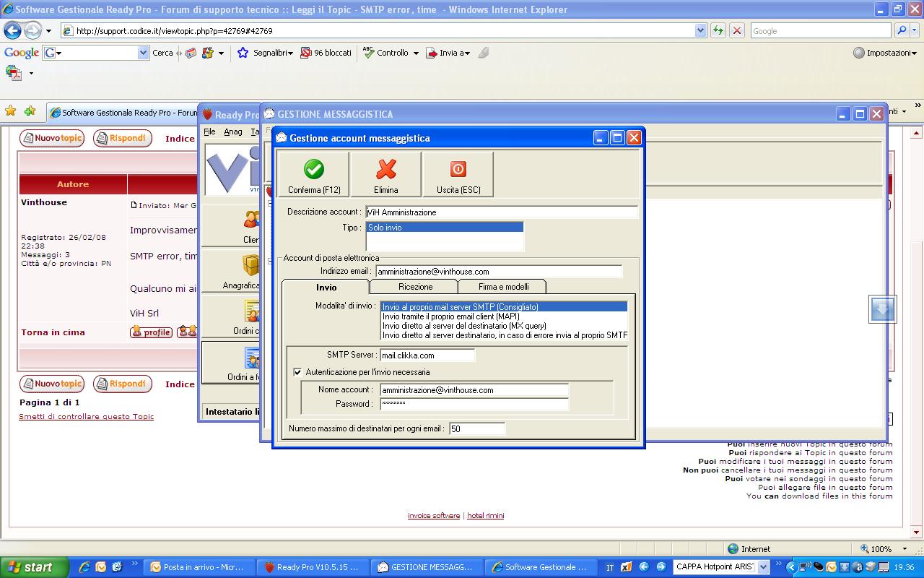Click the red X Elimina button
Image resolution: width=924 pixels, height=578 pixels.
click(x=386, y=174)
